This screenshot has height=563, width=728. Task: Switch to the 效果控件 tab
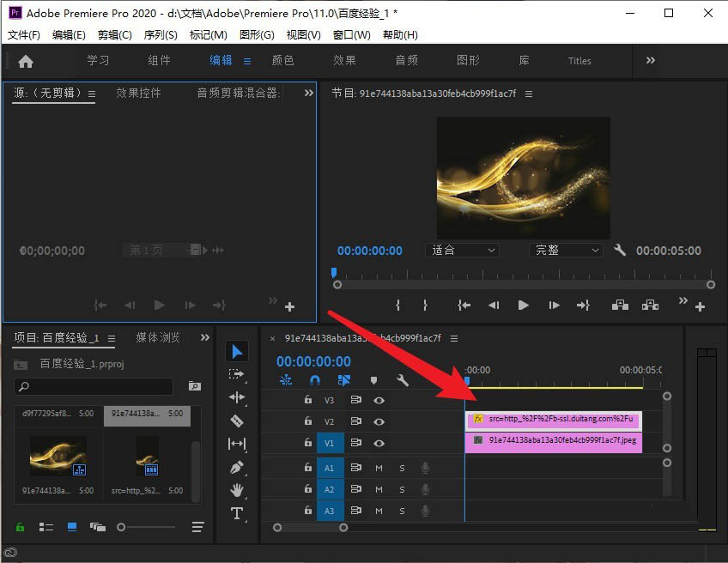138,93
